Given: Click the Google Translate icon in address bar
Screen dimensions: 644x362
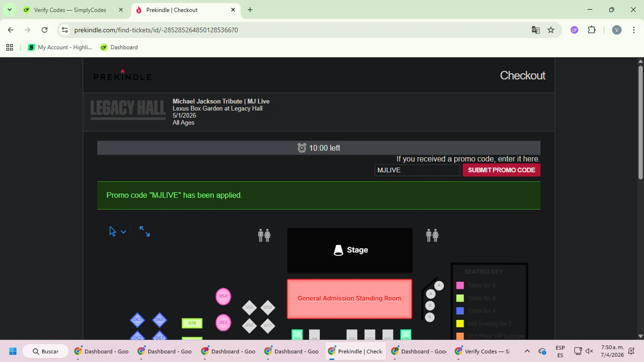Looking at the screenshot, I should coord(535,30).
